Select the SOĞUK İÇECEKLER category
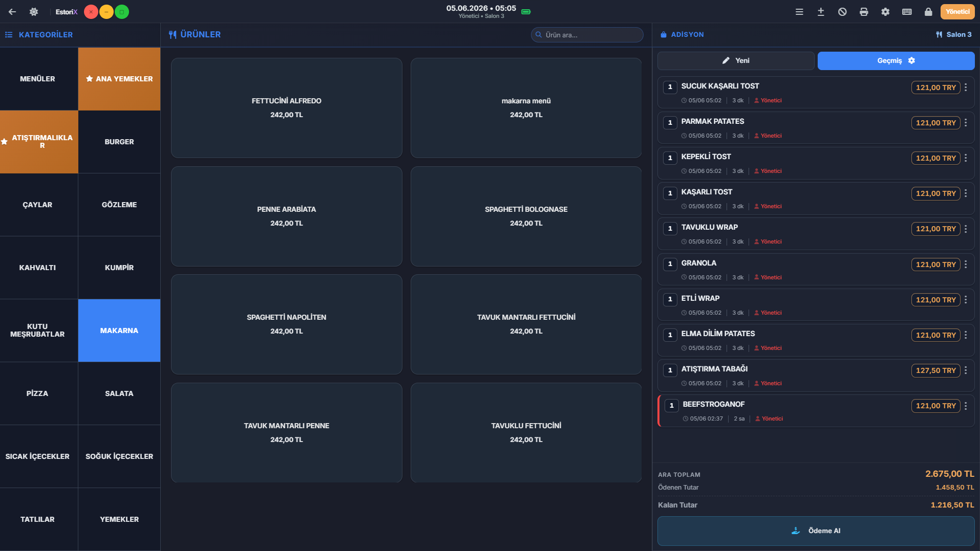Screen dimensions: 980x551 (x=119, y=456)
